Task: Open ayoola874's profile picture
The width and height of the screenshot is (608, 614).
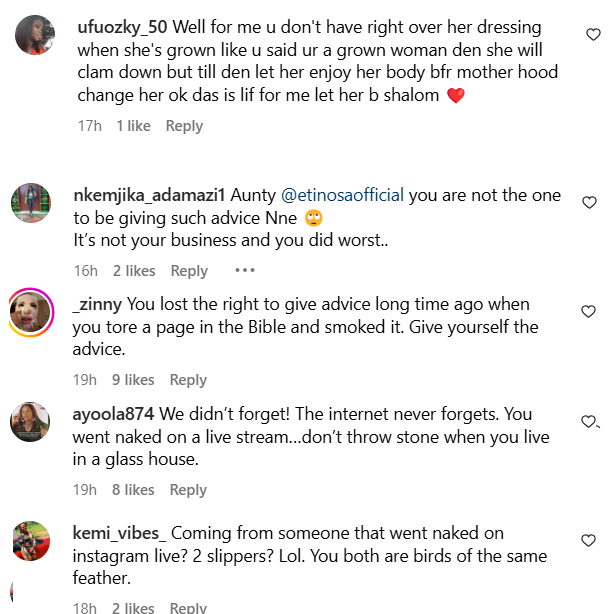Action: (31, 421)
